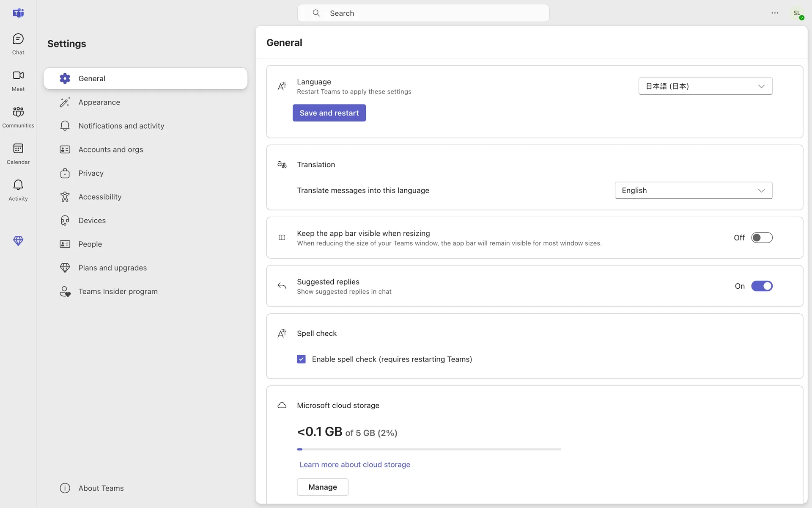Screen dimensions: 812x508
Task: Turn off the Suggested replies toggle
Action: coord(762,286)
